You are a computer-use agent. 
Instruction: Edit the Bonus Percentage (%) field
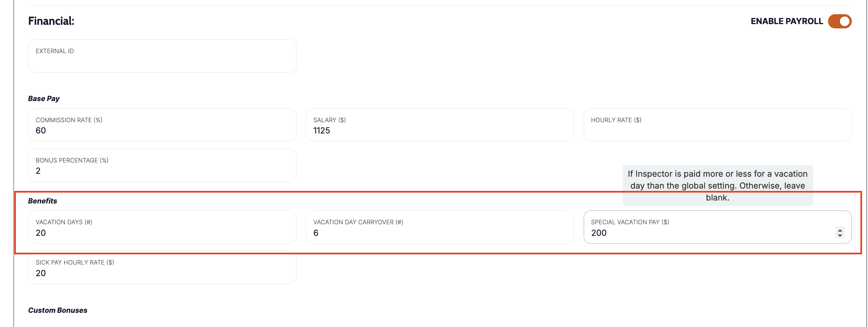[x=162, y=170]
